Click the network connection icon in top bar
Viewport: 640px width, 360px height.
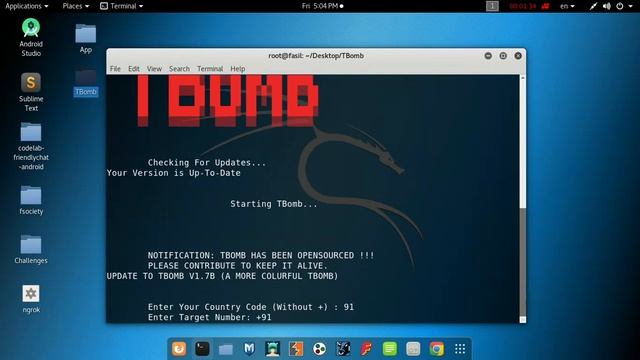[593, 6]
